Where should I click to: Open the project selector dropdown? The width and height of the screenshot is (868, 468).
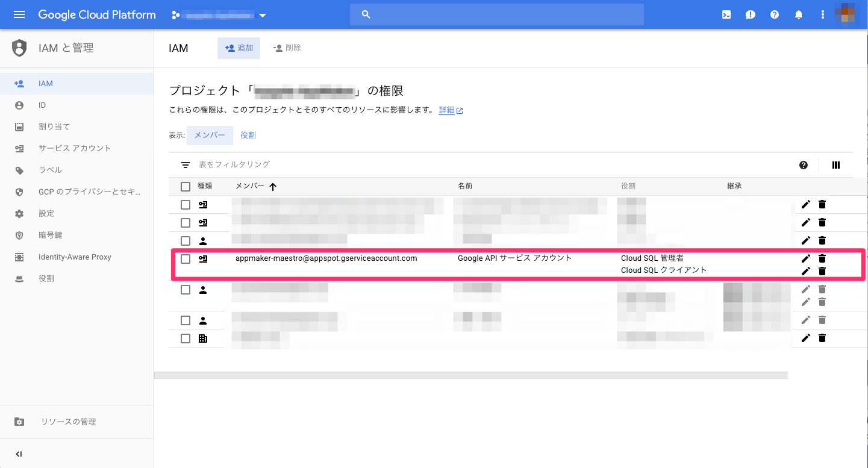pyautogui.click(x=219, y=15)
